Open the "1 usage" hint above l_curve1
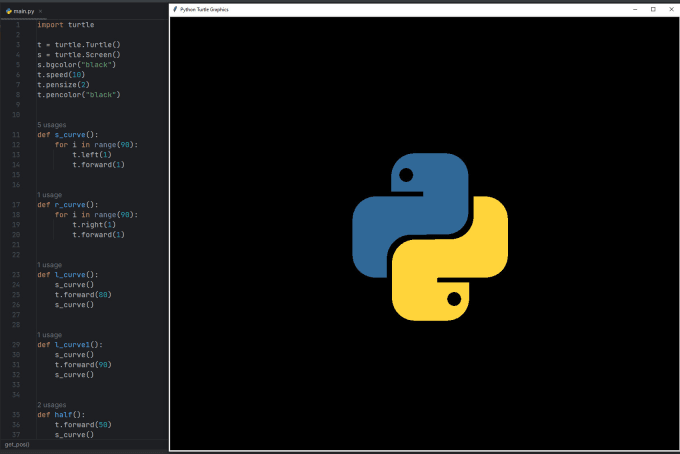The width and height of the screenshot is (680, 454). [x=49, y=335]
